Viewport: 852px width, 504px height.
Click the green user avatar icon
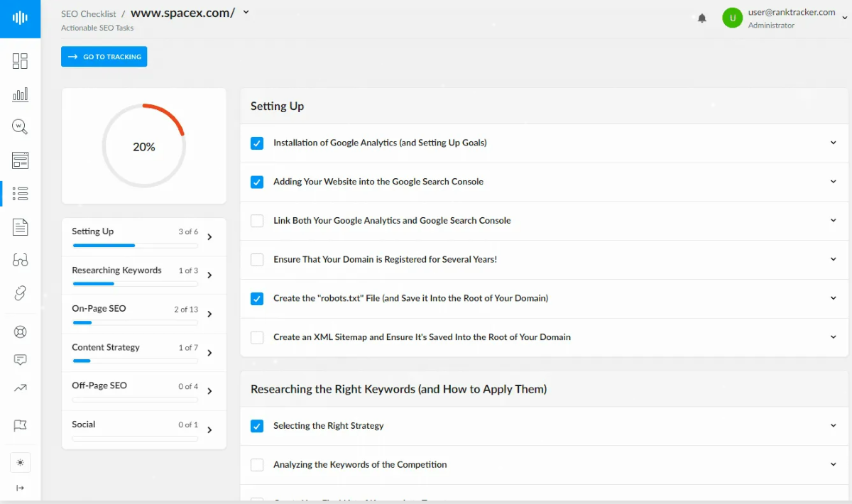point(733,18)
